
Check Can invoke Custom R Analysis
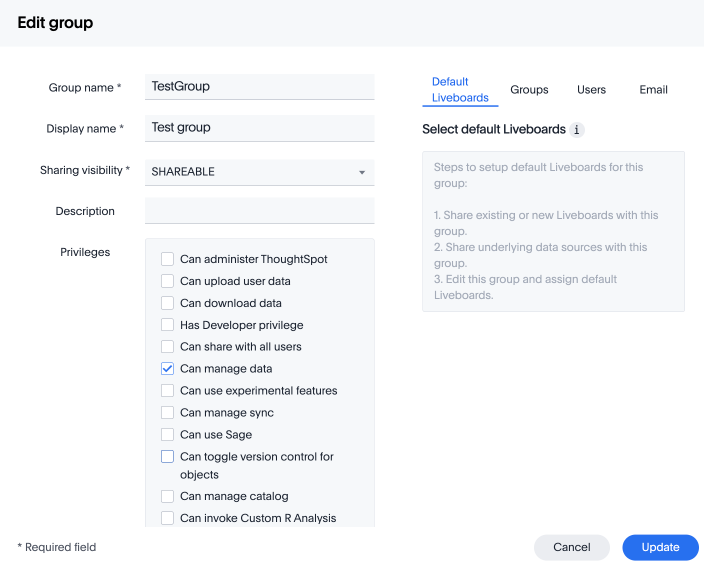(x=168, y=518)
